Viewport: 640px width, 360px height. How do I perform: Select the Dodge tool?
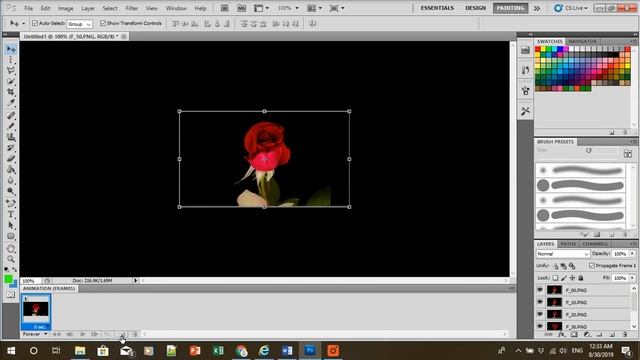[11, 191]
